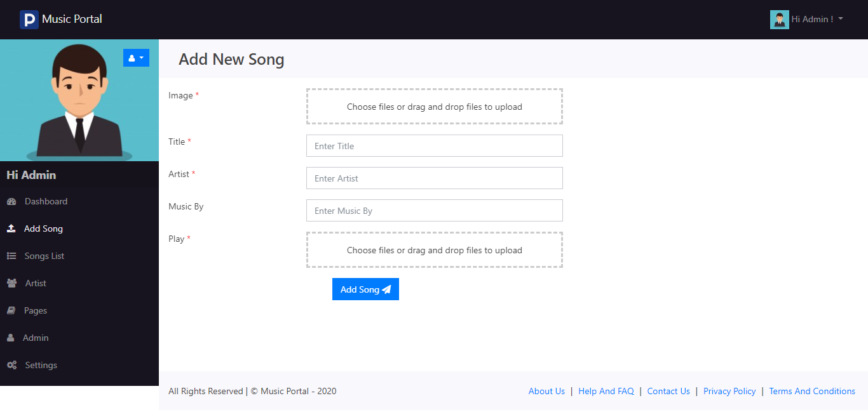Navigate to Songs List in the sidebar
868x417 pixels.
click(x=44, y=256)
